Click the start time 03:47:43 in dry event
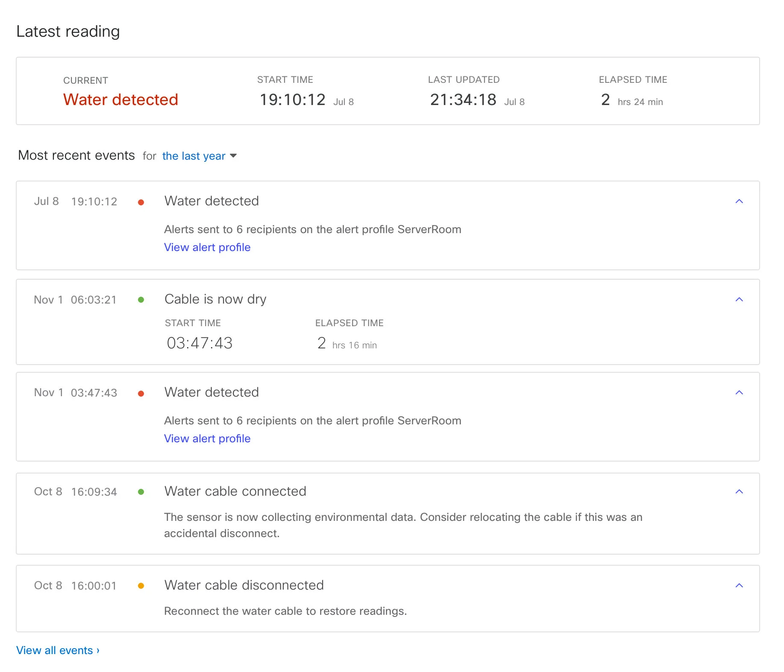Viewport: 784px width, 672px height. click(x=200, y=343)
